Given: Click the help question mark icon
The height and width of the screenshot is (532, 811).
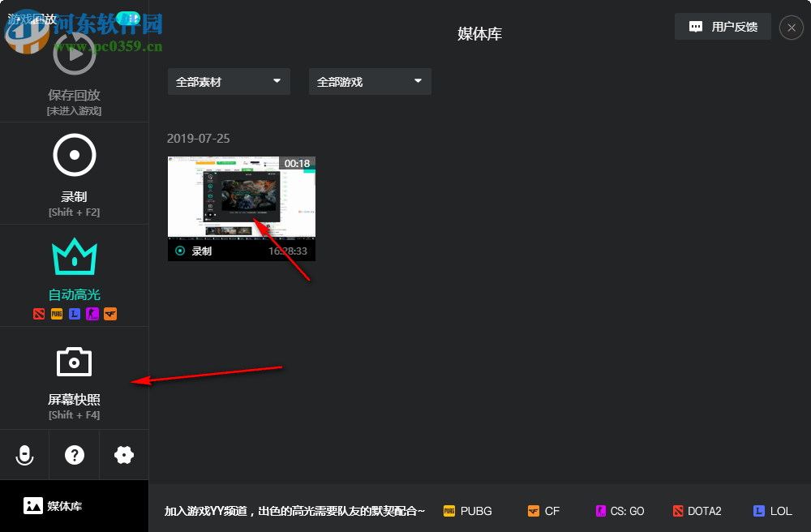Looking at the screenshot, I should pyautogui.click(x=74, y=455).
